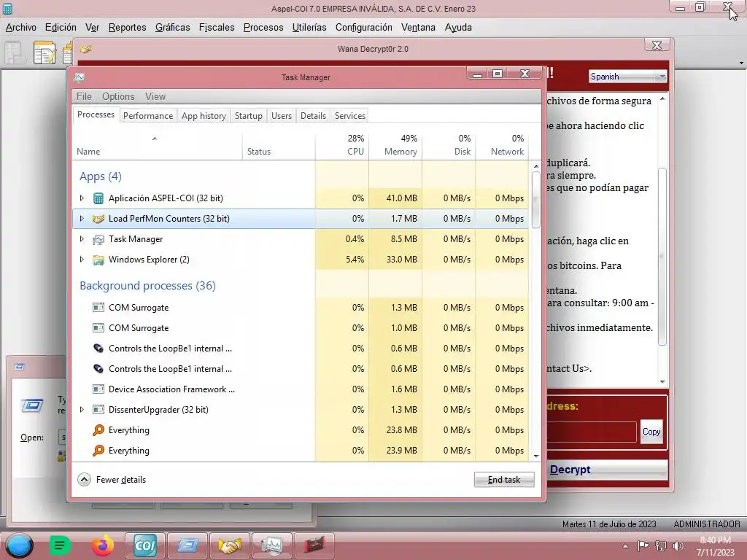Select the Apps (4) heading
The height and width of the screenshot is (560, 747).
point(101,176)
